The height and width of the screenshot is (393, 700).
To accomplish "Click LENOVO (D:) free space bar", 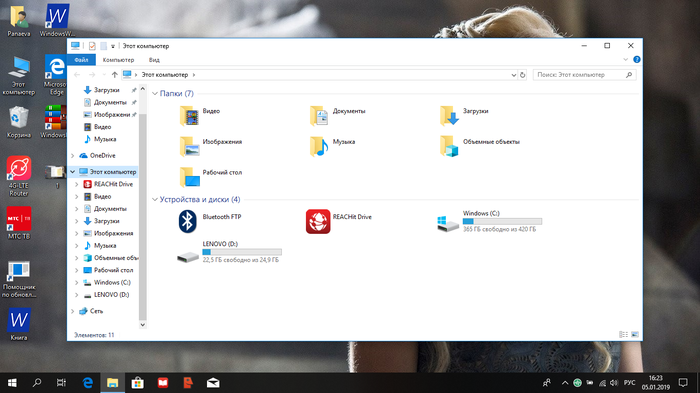I will 242,252.
